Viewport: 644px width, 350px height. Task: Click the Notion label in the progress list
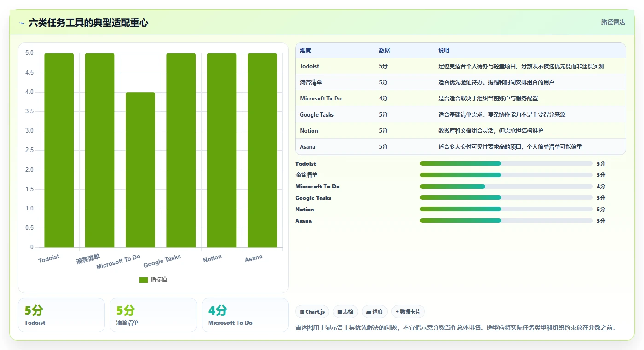tap(305, 210)
